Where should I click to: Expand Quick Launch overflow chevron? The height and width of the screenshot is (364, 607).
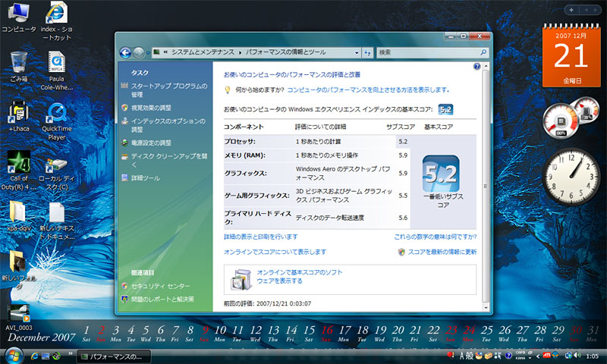tap(71, 353)
